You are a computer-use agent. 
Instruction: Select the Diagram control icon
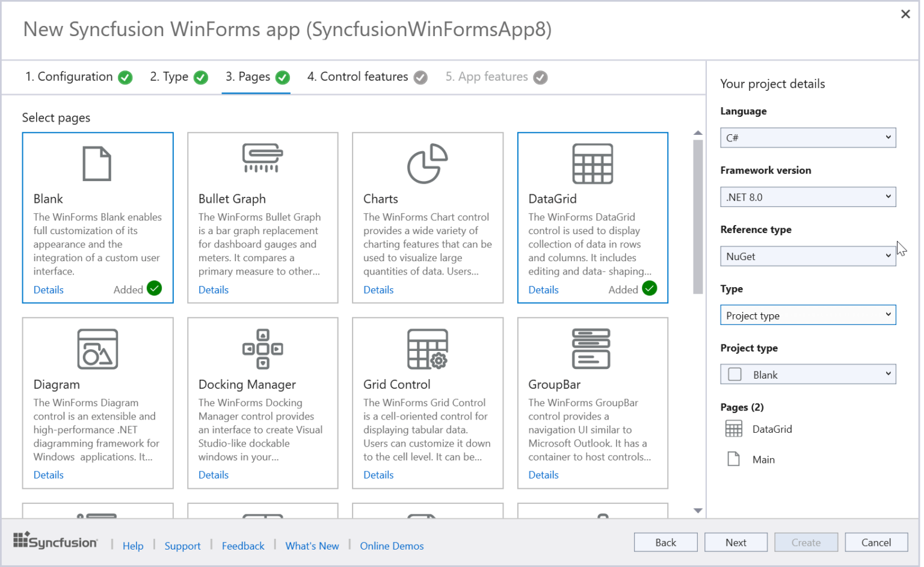[97, 349]
